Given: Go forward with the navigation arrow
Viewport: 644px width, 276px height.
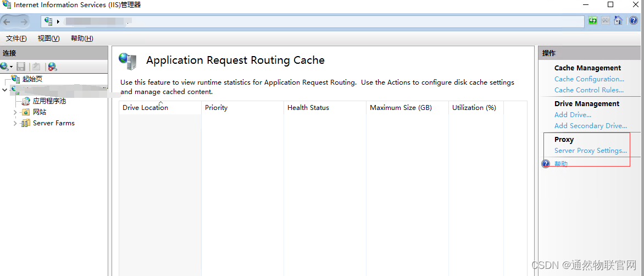Looking at the screenshot, I should coord(24,22).
